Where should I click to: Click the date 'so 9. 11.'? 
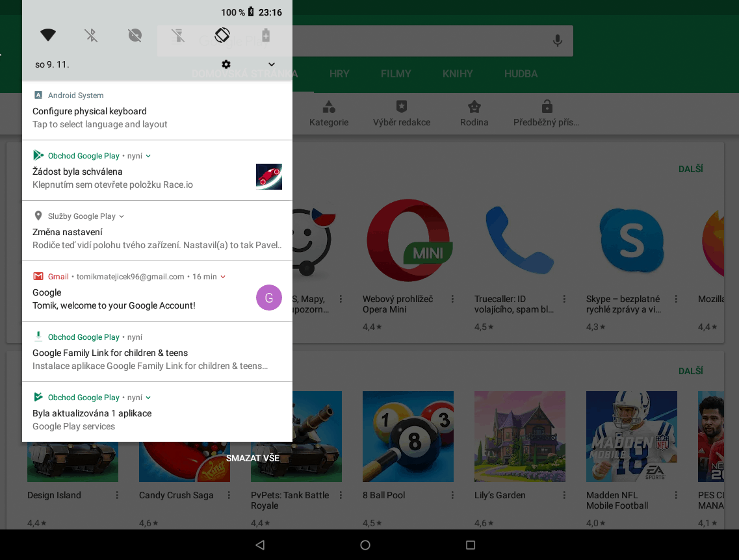(x=52, y=64)
